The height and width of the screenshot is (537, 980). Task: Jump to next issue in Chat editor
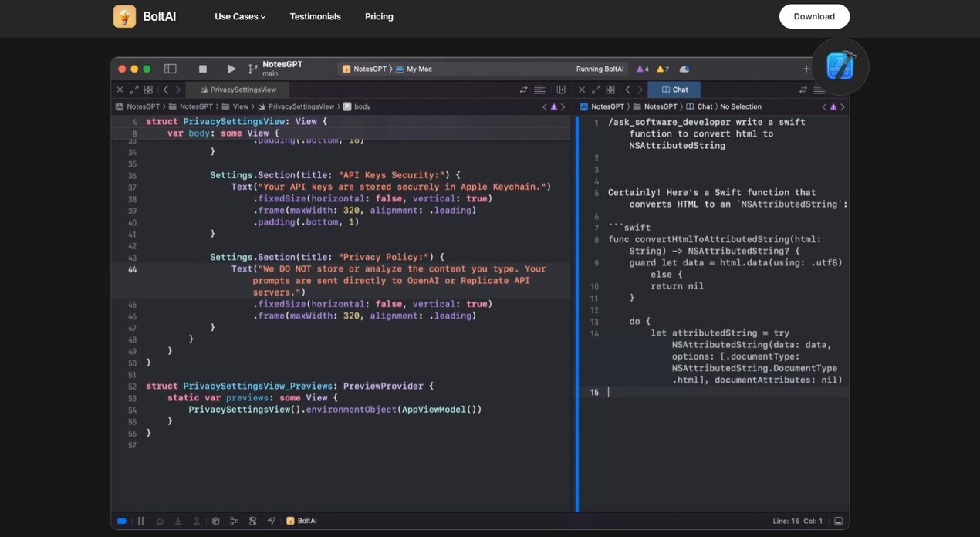pyautogui.click(x=842, y=106)
